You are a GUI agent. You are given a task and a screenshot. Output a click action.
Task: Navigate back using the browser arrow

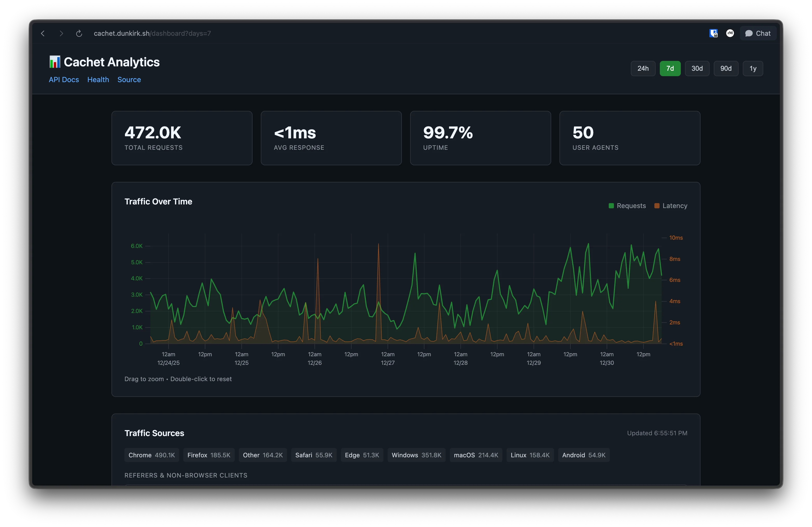pyautogui.click(x=43, y=33)
